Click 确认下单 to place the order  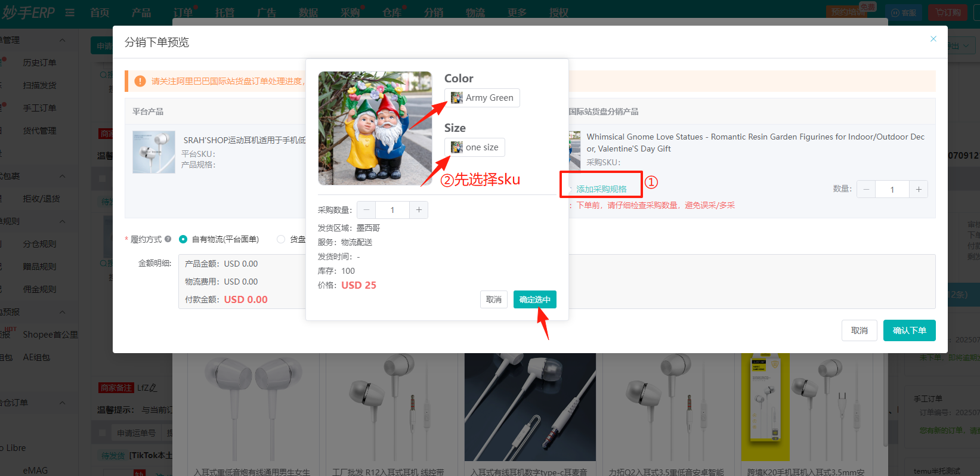910,330
